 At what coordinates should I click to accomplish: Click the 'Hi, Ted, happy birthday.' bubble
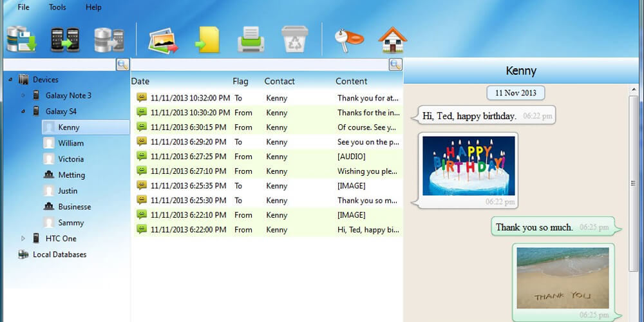(x=484, y=116)
